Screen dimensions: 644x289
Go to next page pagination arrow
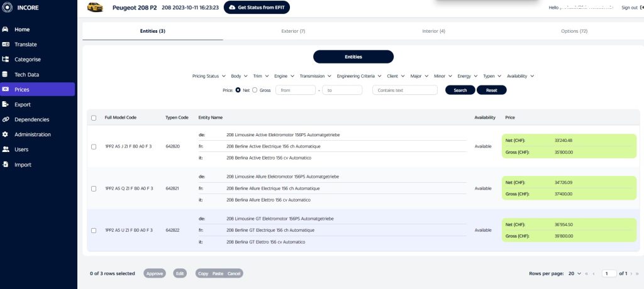631,273
